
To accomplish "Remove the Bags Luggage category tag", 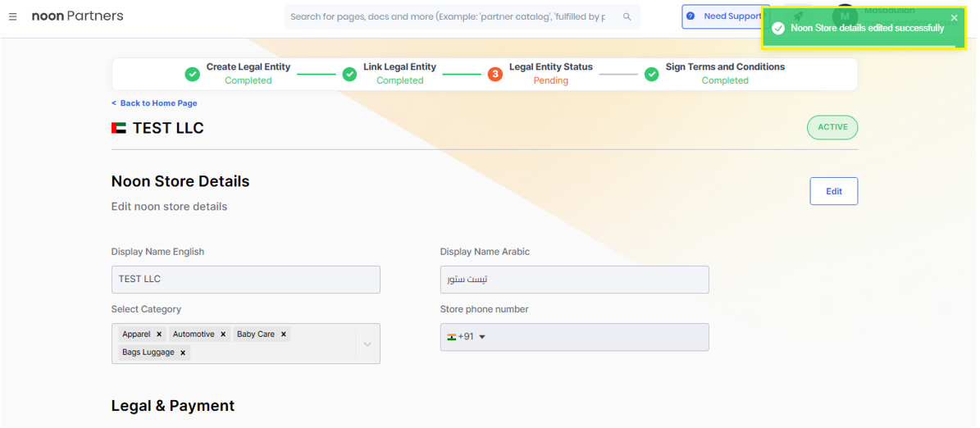I will pyautogui.click(x=183, y=353).
